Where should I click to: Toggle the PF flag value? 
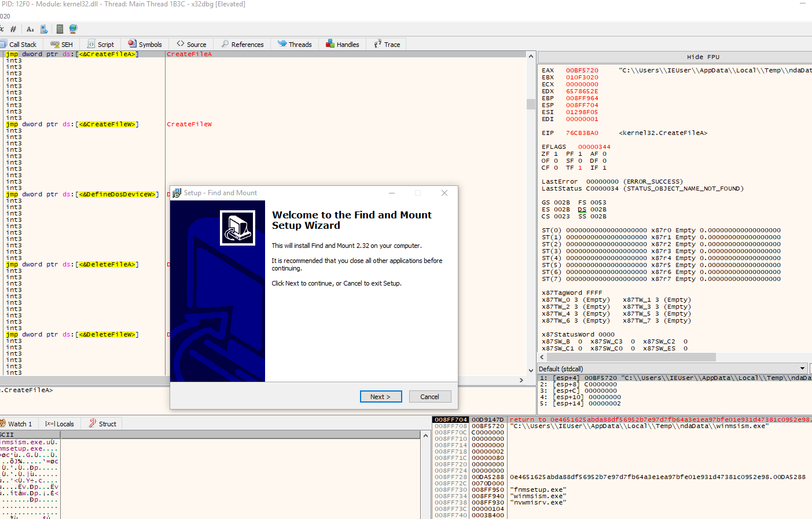[580, 154]
